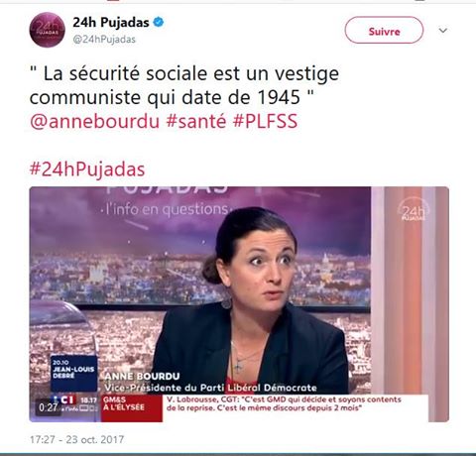Click the Suivre follow button
476x456 pixels.
coord(384,30)
